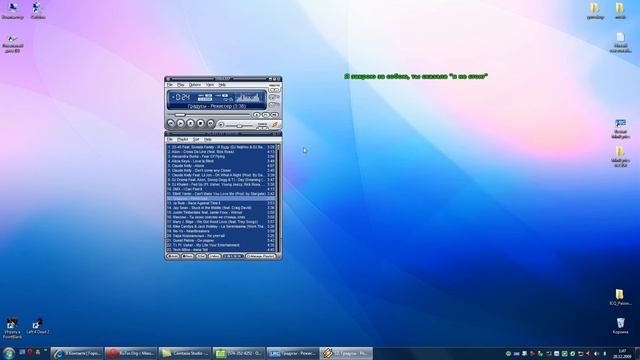Viewport: 640px width, 360px height.
Task: Open the Корзина recycle bin desktop icon
Action: pyautogui.click(x=620, y=326)
